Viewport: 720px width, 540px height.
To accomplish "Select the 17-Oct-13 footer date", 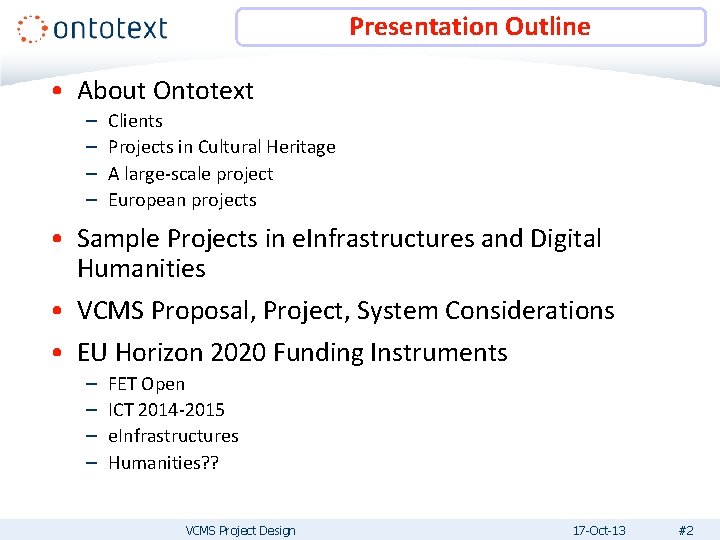I will (x=599, y=531).
